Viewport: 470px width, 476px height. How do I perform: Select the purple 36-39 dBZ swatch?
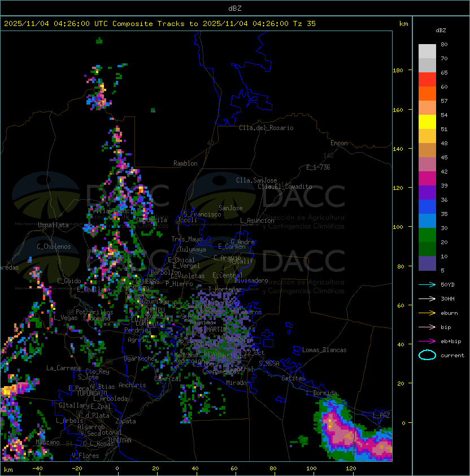pyautogui.click(x=427, y=193)
